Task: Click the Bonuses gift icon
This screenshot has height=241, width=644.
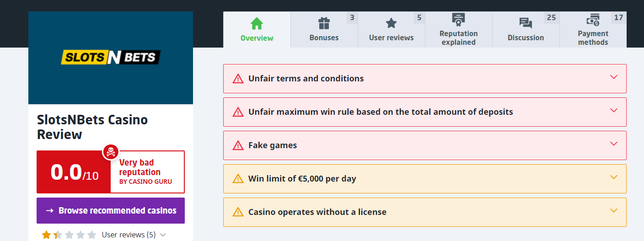Action: tap(324, 23)
